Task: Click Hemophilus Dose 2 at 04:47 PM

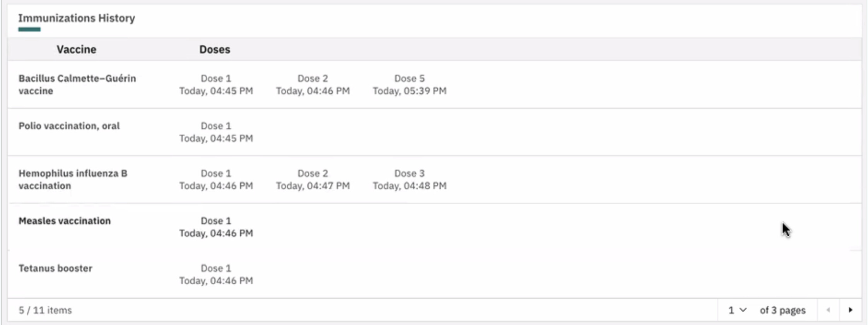Action: [313, 180]
